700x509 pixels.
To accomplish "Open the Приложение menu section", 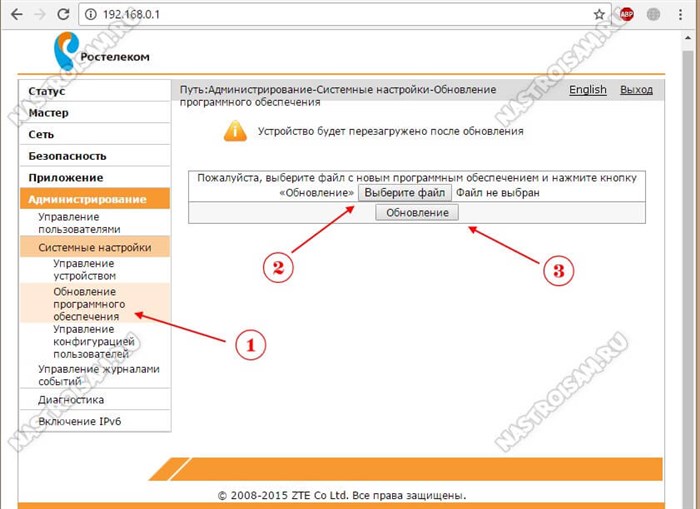I will pyautogui.click(x=95, y=178).
